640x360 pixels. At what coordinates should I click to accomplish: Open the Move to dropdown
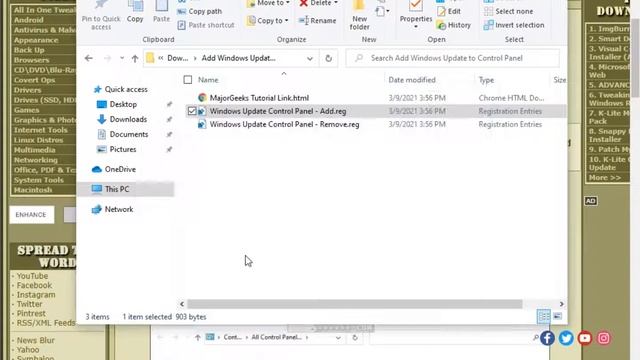(x=269, y=3)
